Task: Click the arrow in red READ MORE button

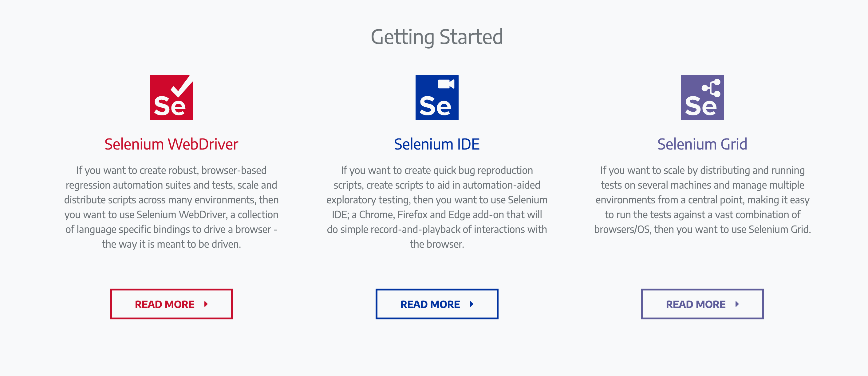Action: 206,304
